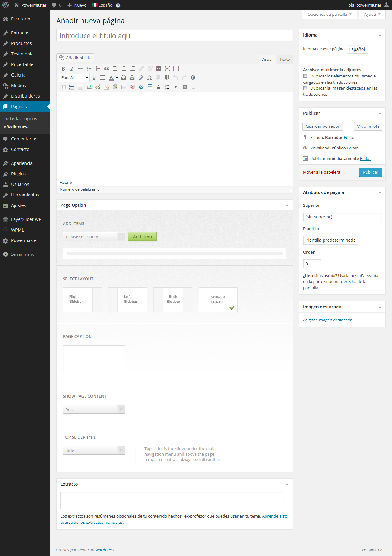The height and width of the screenshot is (556, 392).
Task: Check duplicate featured image in translations
Action: pyautogui.click(x=306, y=88)
